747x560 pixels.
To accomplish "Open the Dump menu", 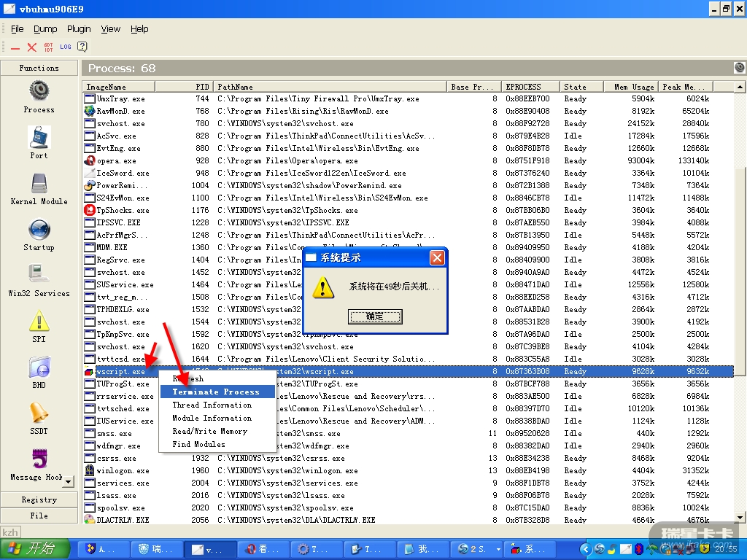I will 45,29.
